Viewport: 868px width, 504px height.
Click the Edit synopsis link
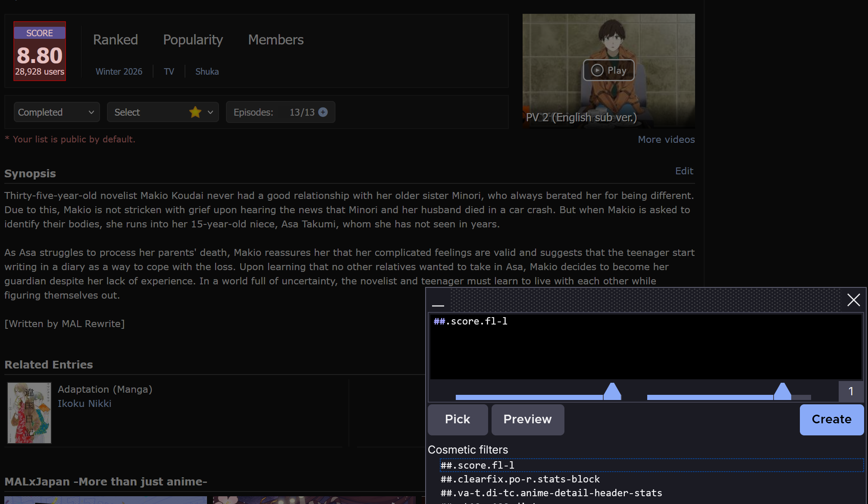684,171
